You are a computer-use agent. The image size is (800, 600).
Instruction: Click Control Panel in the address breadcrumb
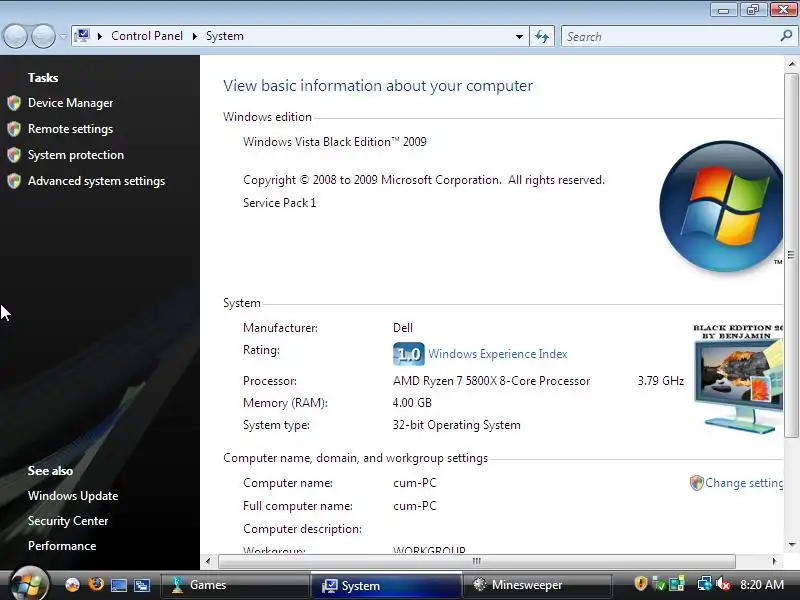[147, 36]
